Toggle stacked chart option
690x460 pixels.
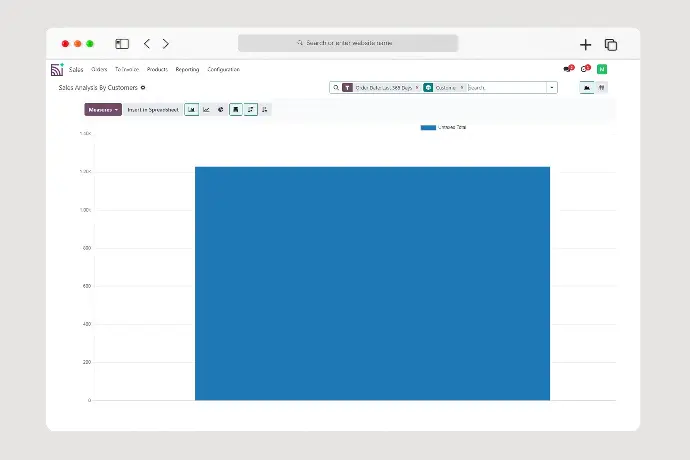point(236,110)
